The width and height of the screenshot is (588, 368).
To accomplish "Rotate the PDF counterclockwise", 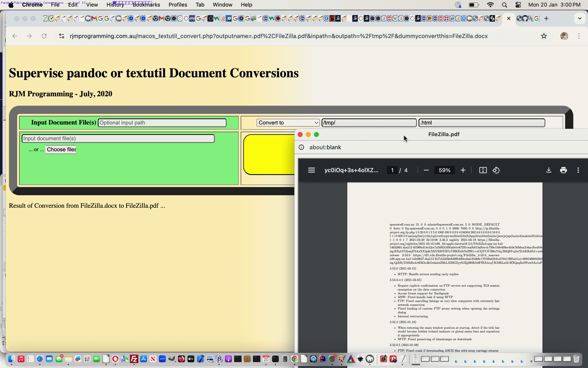I will coord(496,170).
